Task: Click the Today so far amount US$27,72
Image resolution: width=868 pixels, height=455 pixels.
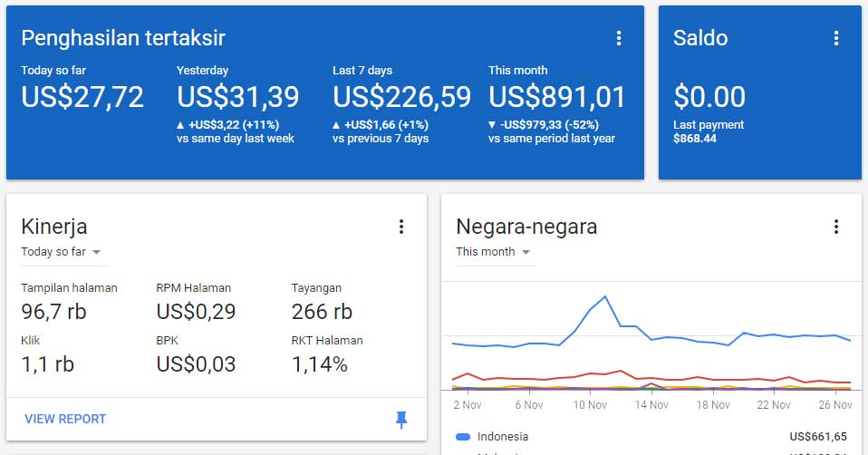Action: [x=82, y=97]
